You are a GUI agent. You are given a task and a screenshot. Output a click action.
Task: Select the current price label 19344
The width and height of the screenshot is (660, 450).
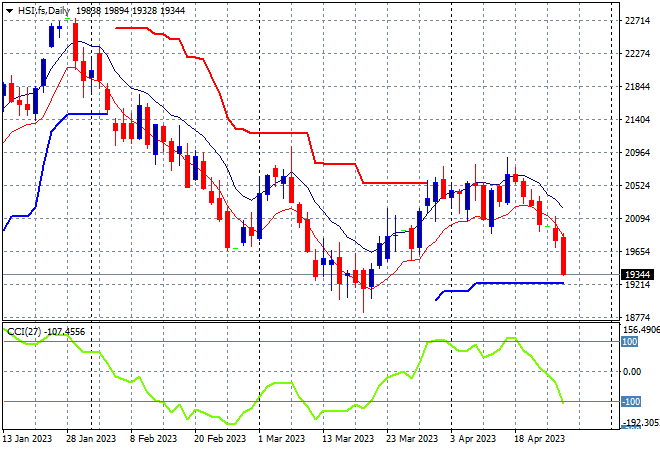637,274
